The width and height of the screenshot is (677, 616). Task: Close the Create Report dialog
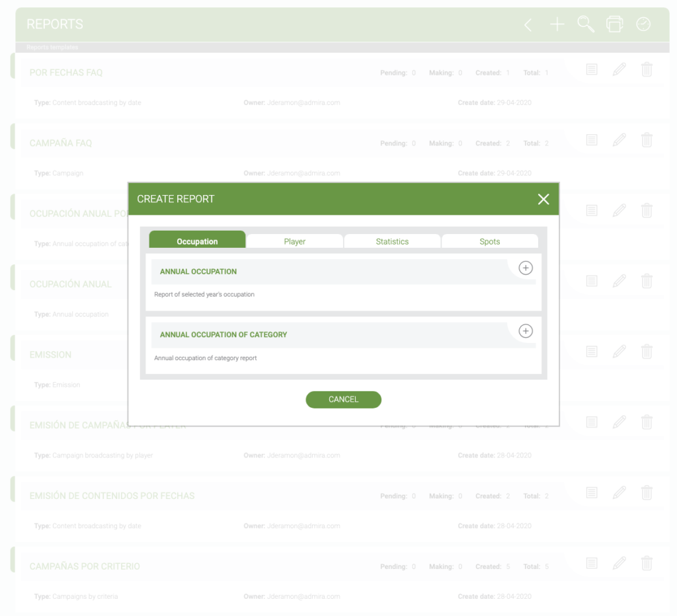coord(543,199)
